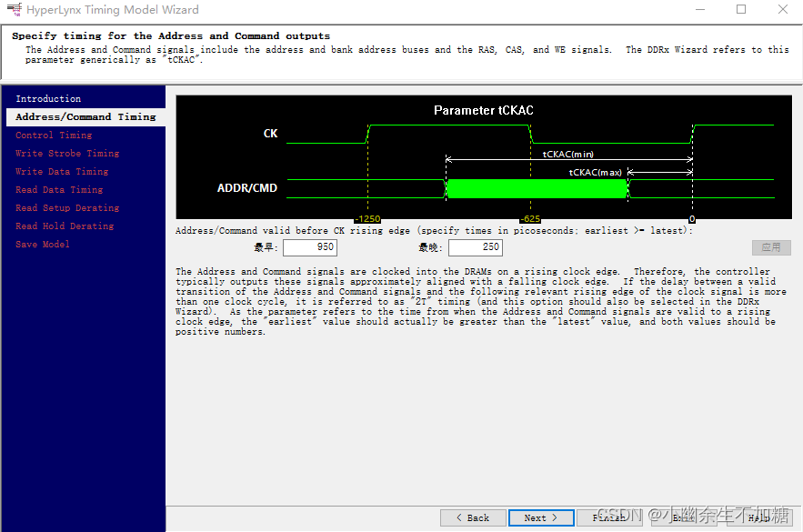Go to Control Timing step
The image size is (803, 532).
click(x=54, y=136)
